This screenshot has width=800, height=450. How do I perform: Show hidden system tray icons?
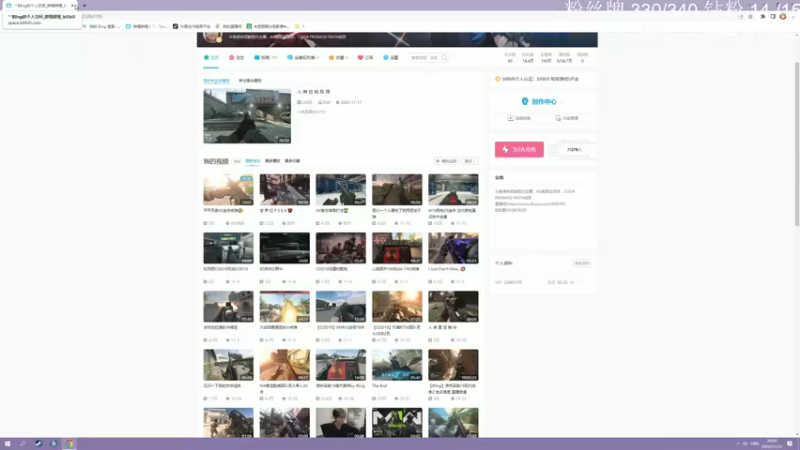(737, 444)
